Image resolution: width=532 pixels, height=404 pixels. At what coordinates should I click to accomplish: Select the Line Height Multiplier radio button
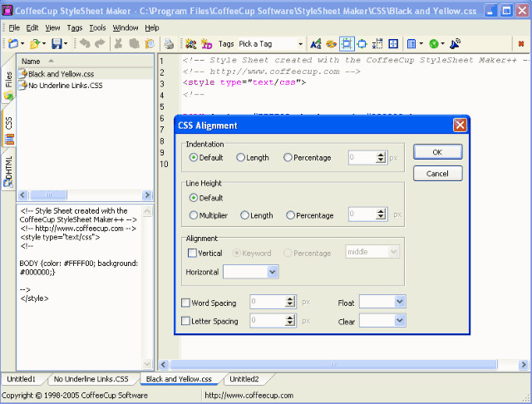(x=193, y=215)
